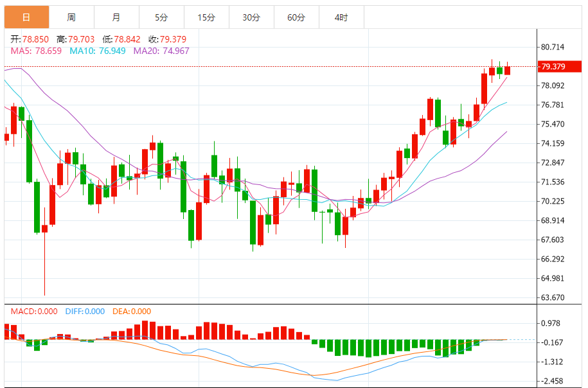Click the 78.092 price axis label
The height and width of the screenshot is (388, 588).
(x=553, y=86)
